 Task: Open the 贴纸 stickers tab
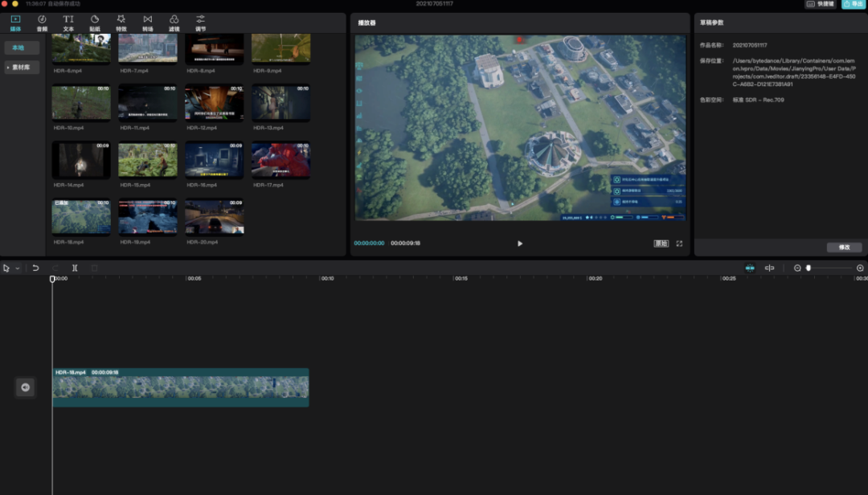point(95,22)
